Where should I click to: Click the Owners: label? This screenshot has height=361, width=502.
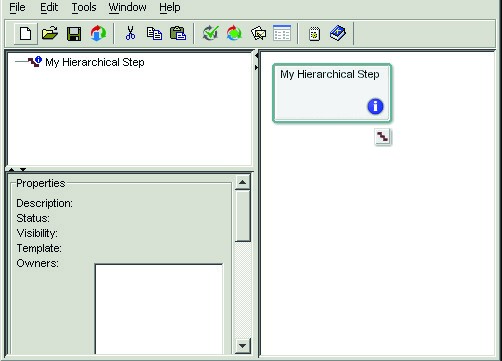[37, 263]
